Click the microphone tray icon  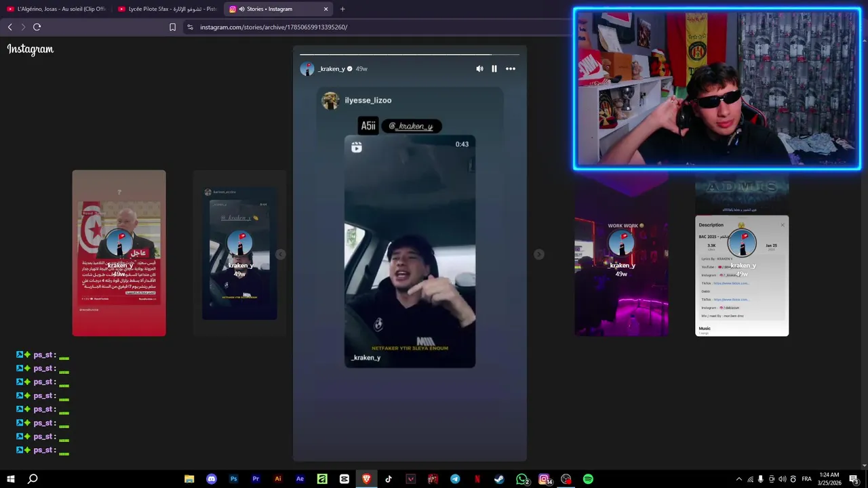(x=761, y=479)
